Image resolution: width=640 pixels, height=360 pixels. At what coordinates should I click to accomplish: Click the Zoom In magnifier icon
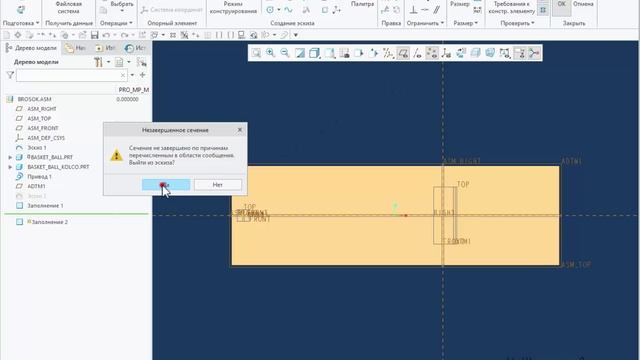coord(270,53)
